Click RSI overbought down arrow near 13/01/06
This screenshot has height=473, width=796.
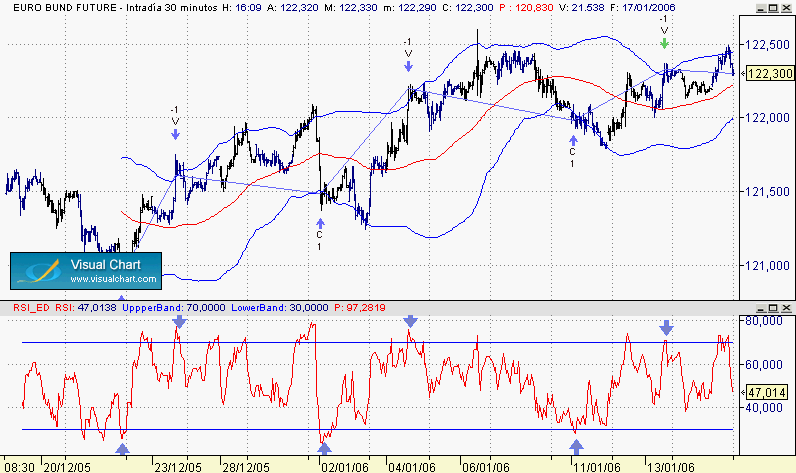(x=667, y=327)
